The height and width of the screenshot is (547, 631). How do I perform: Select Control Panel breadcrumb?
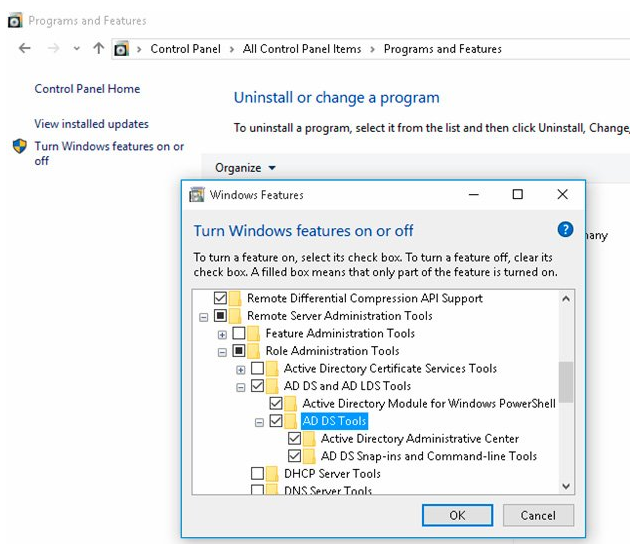click(x=186, y=49)
